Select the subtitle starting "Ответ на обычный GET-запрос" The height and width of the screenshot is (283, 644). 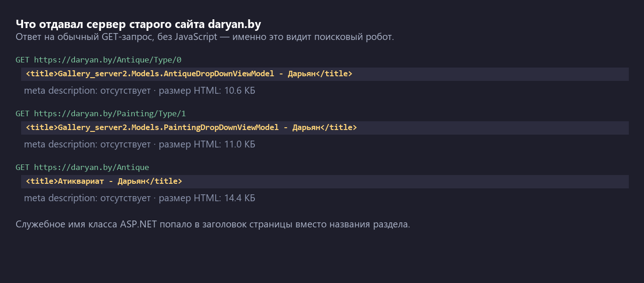(x=205, y=37)
